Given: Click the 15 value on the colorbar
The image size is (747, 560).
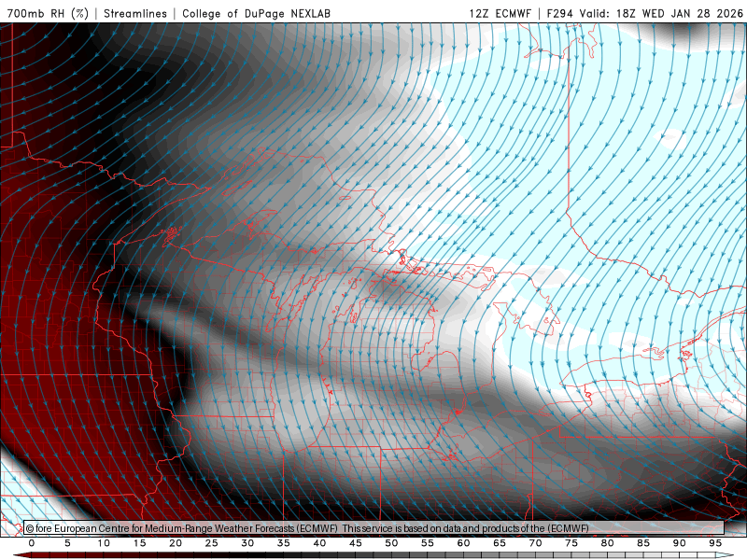Looking at the screenshot, I should 139,543.
